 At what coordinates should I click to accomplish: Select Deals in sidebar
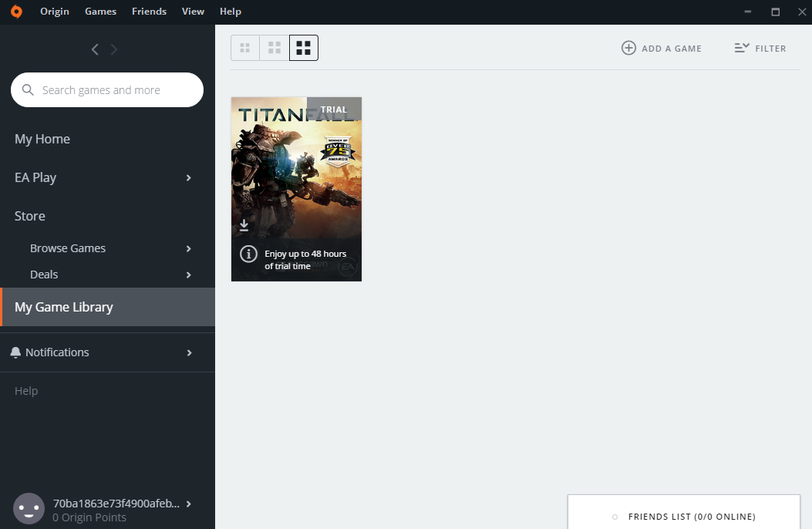point(44,275)
